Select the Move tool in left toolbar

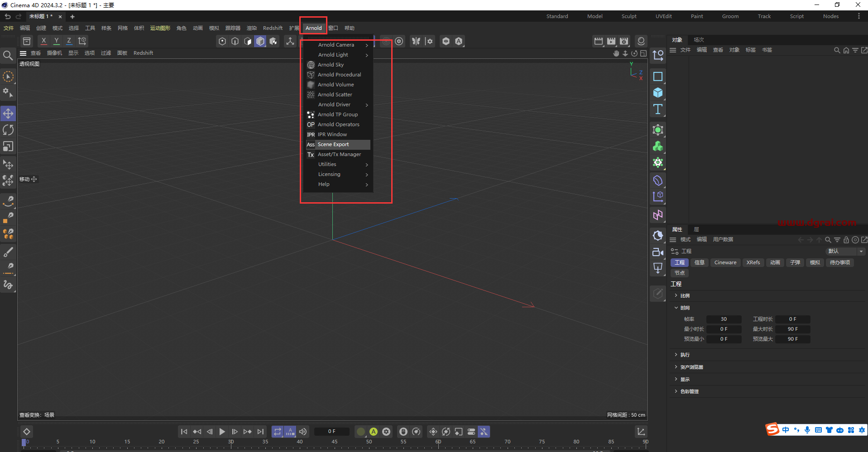[8, 113]
